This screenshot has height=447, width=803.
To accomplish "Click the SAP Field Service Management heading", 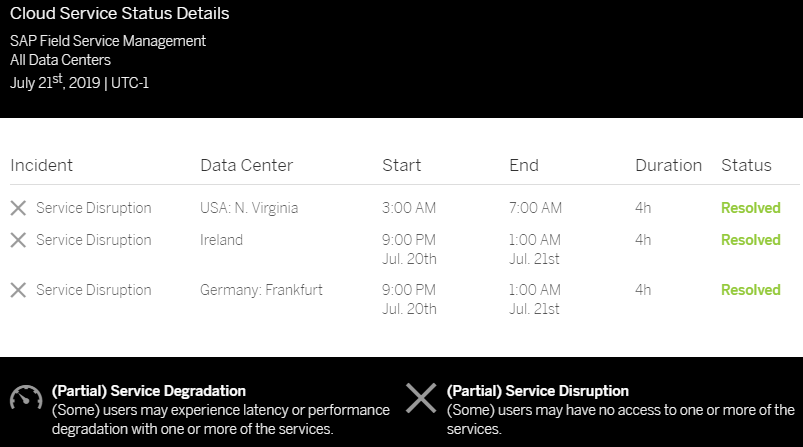I will coord(108,41).
